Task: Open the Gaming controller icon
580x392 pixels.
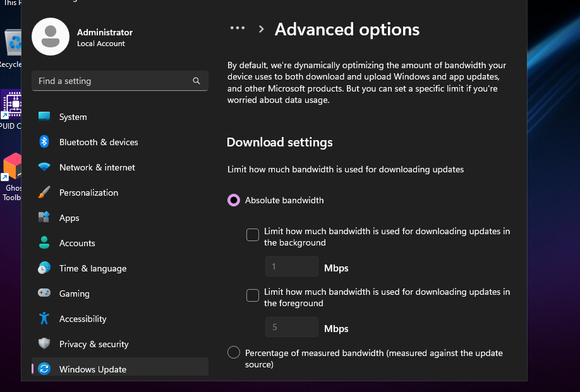Action: coord(44,294)
